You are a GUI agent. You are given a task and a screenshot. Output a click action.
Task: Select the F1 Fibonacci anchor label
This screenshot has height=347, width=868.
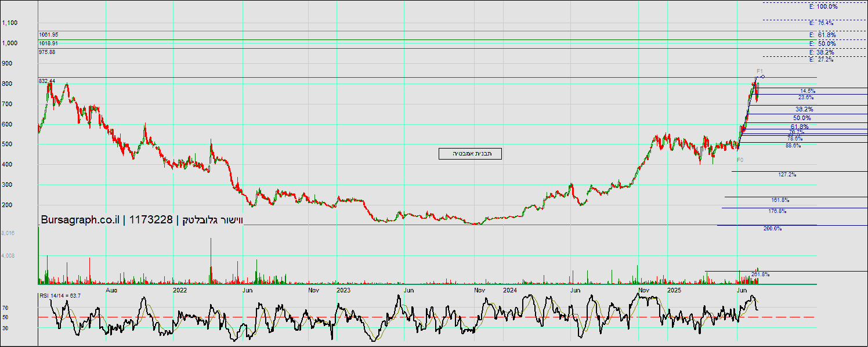[759, 71]
